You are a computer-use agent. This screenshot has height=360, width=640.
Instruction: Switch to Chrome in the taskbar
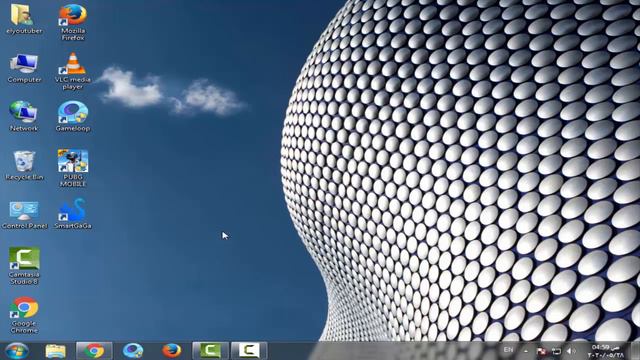(94, 351)
